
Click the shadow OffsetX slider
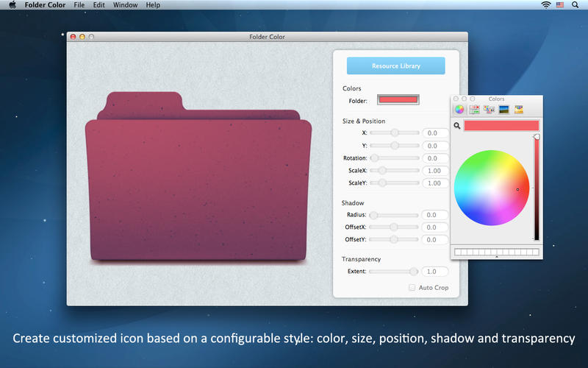[394, 227]
